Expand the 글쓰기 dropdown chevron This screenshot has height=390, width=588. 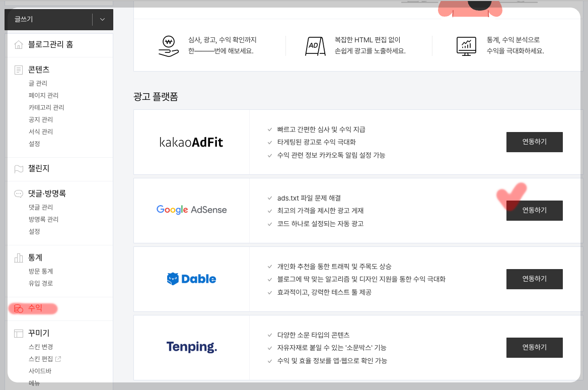102,19
